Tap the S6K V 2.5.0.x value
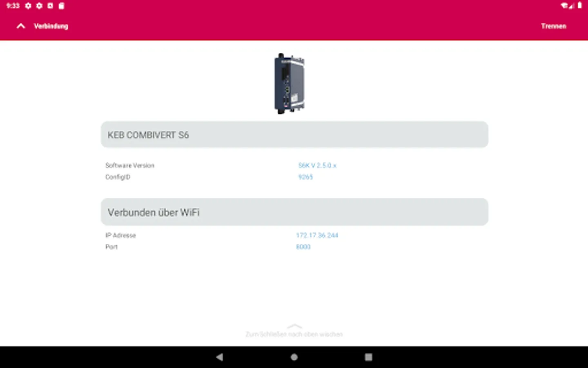This screenshot has height=368, width=588. click(x=317, y=165)
